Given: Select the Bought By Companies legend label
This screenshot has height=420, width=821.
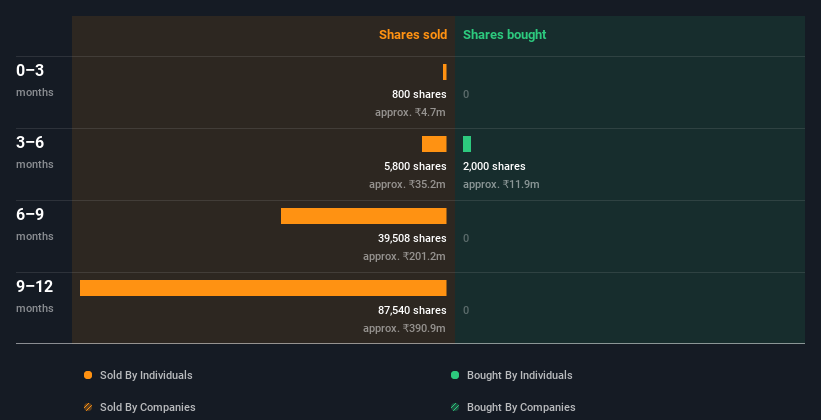Looking at the screenshot, I should (x=521, y=407).
